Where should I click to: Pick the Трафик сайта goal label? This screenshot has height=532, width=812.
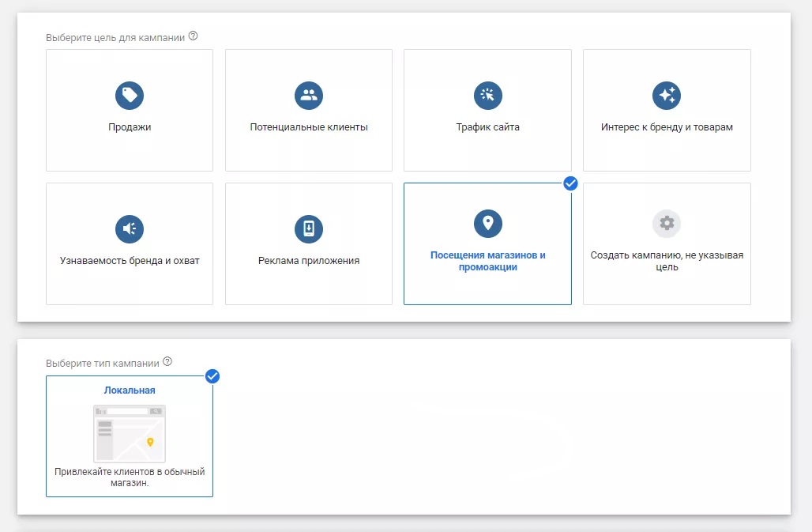point(487,127)
